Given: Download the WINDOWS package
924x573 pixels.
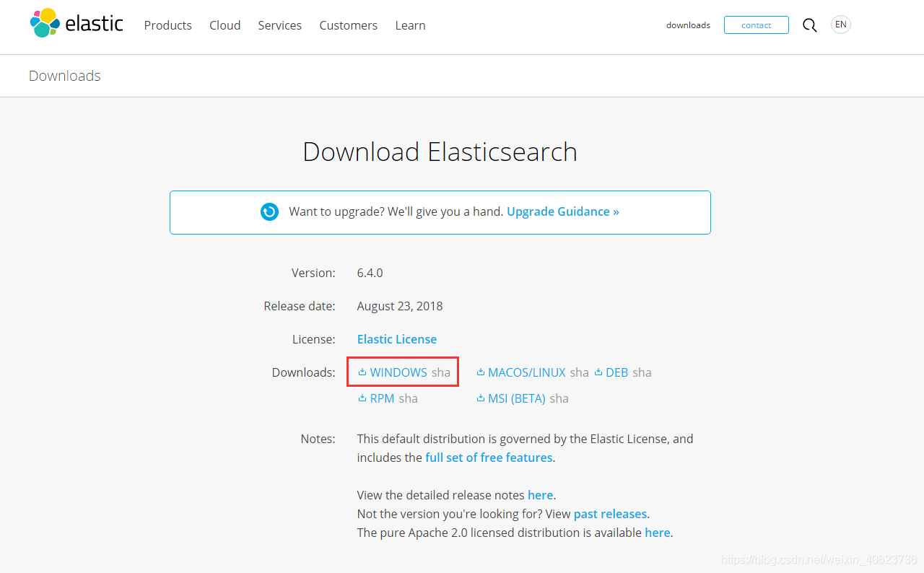Looking at the screenshot, I should click(398, 372).
